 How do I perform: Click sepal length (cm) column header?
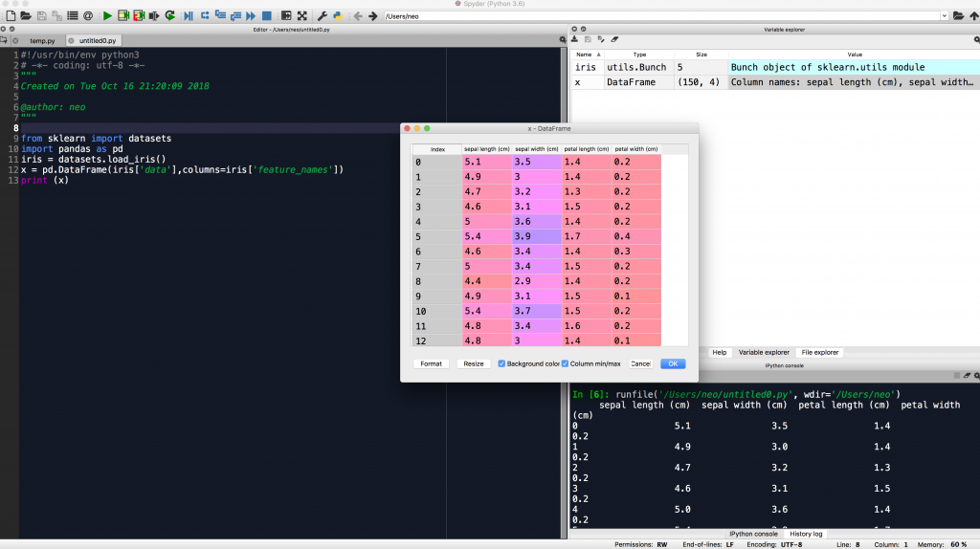(487, 149)
